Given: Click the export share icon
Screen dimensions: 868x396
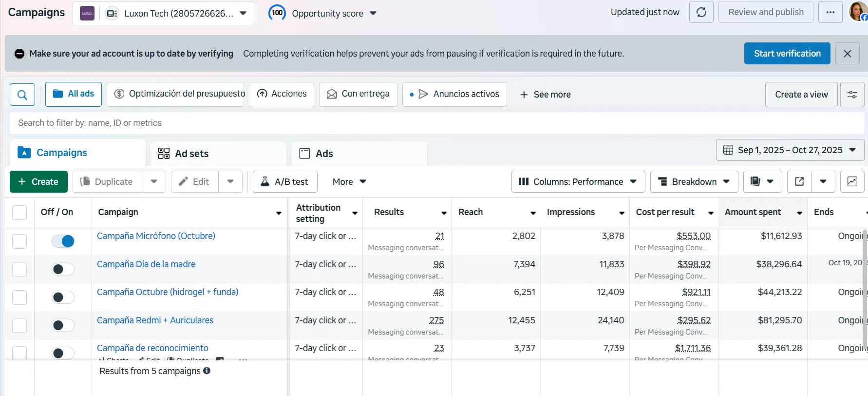Looking at the screenshot, I should pyautogui.click(x=799, y=181).
